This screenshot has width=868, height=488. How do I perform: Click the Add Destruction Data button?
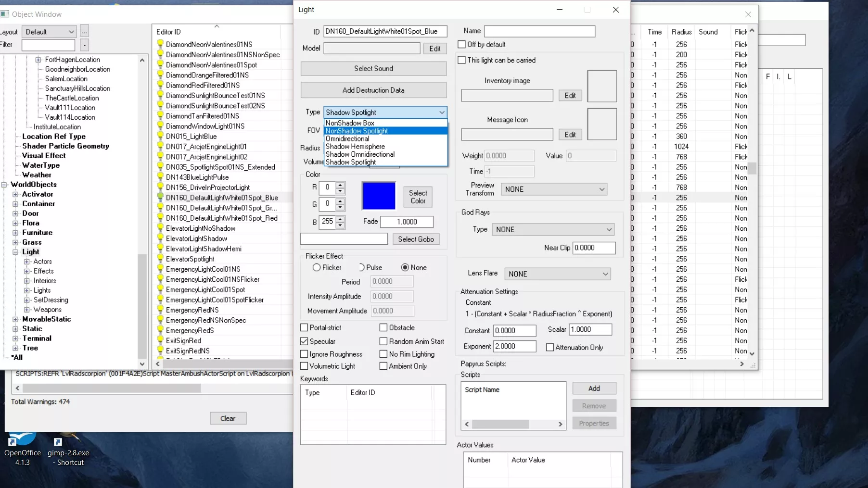pyautogui.click(x=373, y=90)
